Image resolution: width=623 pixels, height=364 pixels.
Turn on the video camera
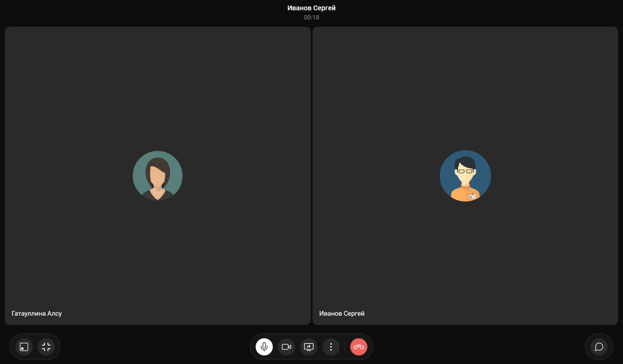point(286,347)
